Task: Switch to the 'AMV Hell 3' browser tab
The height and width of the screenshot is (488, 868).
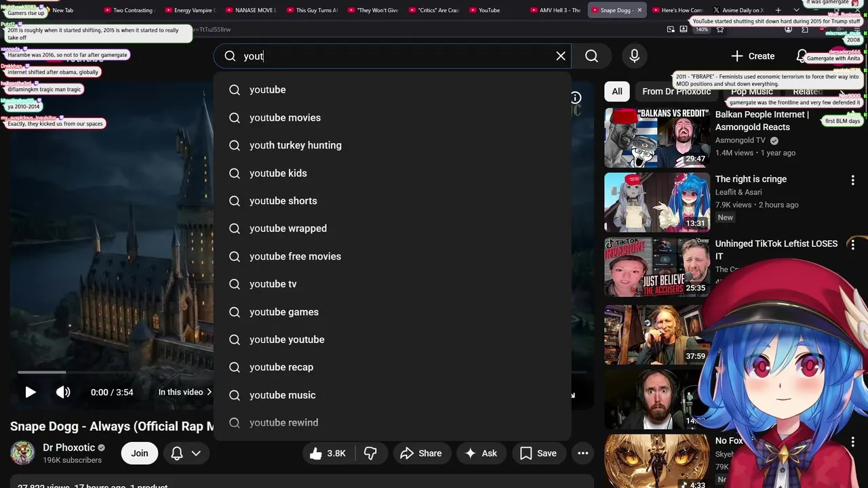Action: (556, 10)
